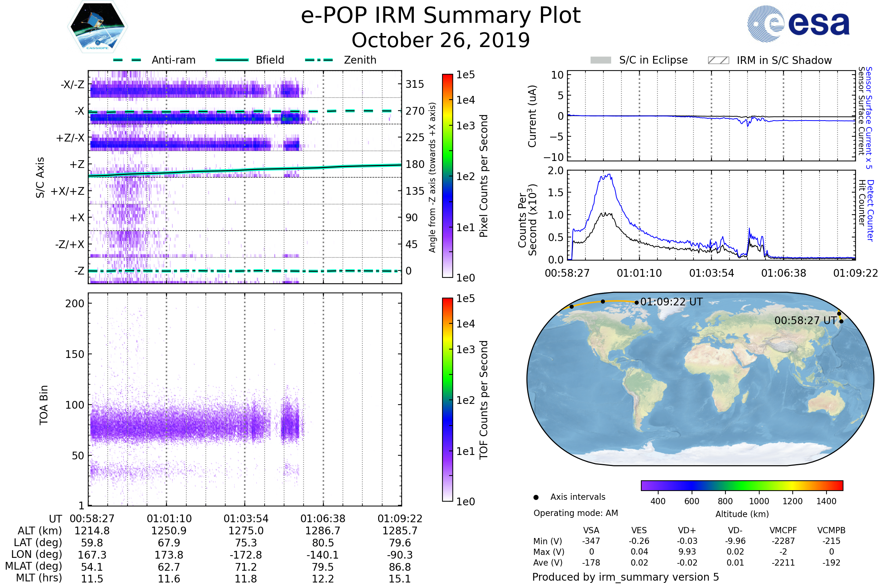Click the Bfield solid legend line
The width and height of the screenshot is (882, 588).
click(x=232, y=60)
